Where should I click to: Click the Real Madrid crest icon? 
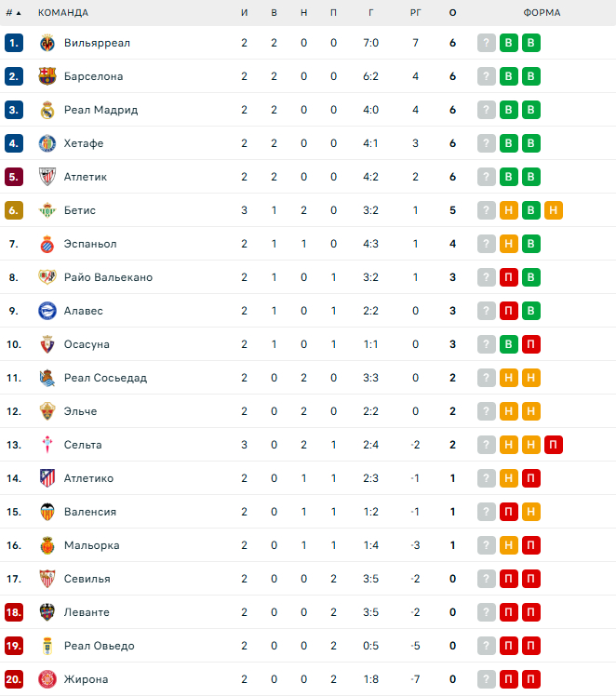(47, 110)
